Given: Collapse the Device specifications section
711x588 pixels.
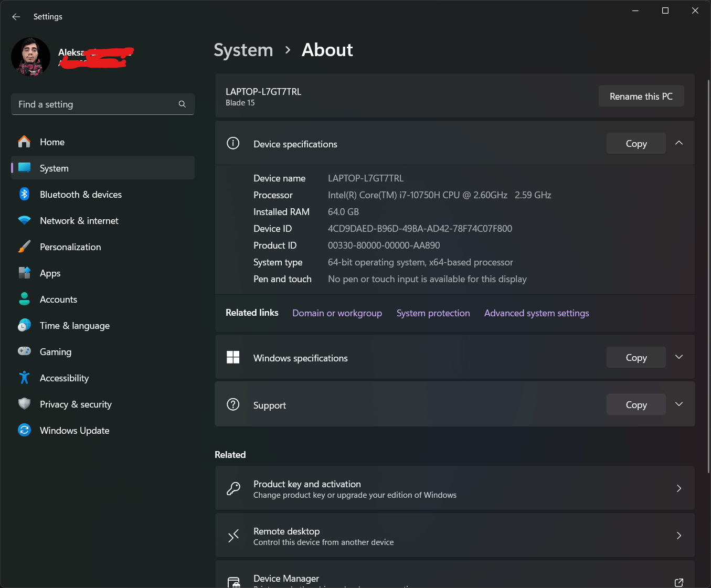Looking at the screenshot, I should pos(679,143).
